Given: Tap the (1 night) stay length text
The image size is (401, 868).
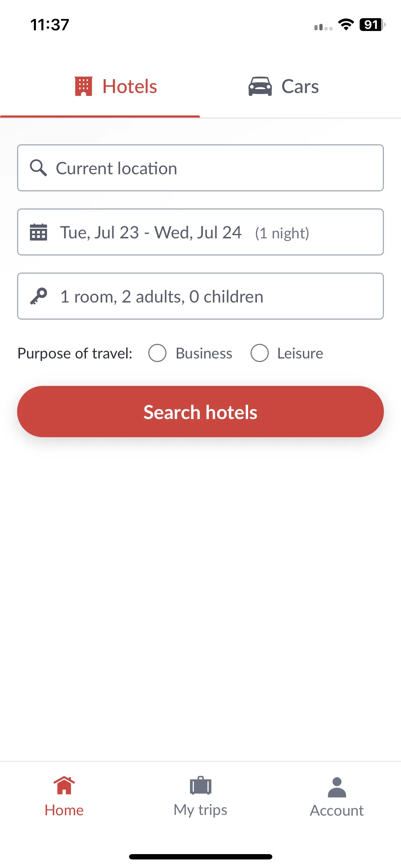Looking at the screenshot, I should (282, 233).
